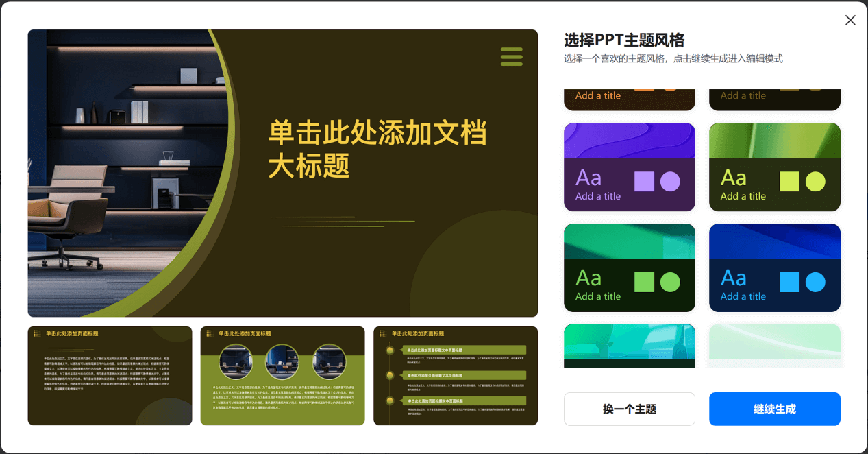
Task: Click the yellow-green circle swatch in the olive theme
Action: tap(815, 181)
